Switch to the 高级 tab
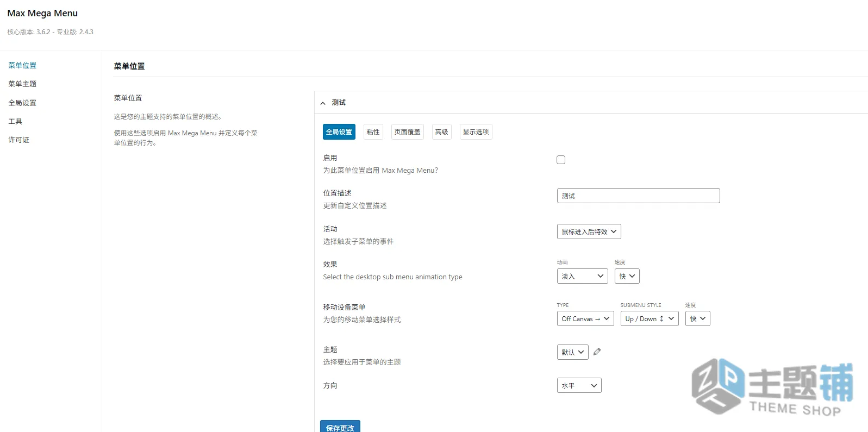 pos(442,132)
